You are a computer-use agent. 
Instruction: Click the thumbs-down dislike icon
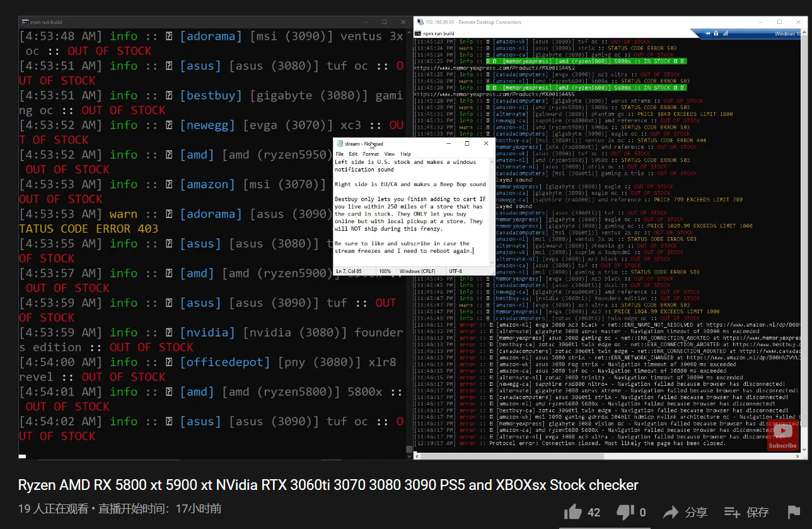[x=625, y=512]
